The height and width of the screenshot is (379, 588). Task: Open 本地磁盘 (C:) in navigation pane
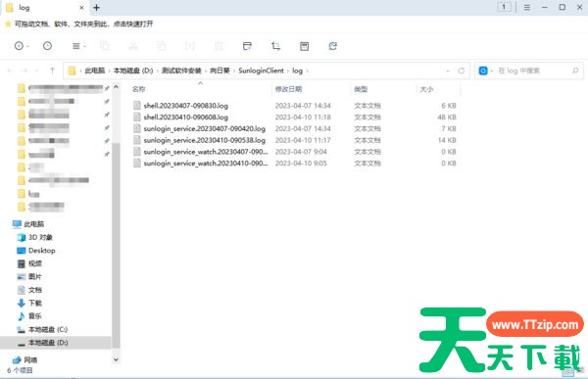pyautogui.click(x=48, y=329)
